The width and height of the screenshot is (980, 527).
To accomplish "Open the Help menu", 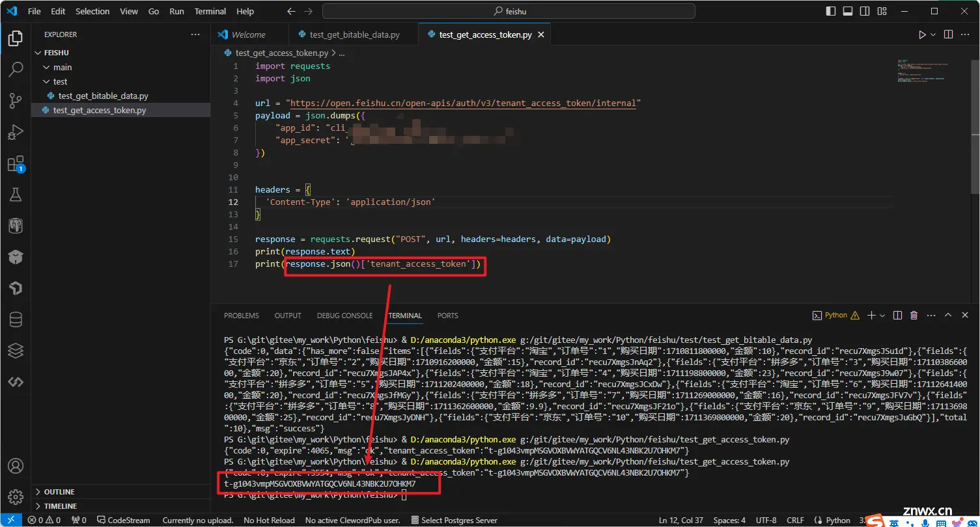I will point(245,11).
